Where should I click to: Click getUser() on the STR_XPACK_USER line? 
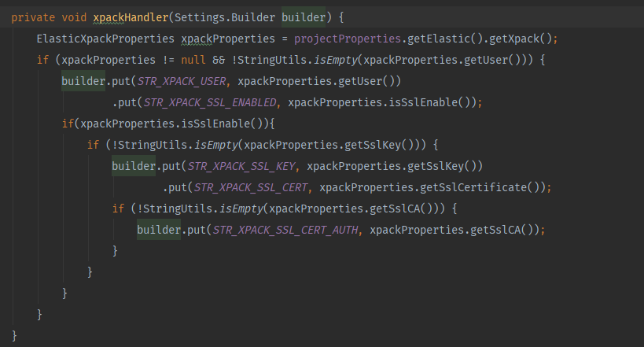pyautogui.click(x=366, y=81)
